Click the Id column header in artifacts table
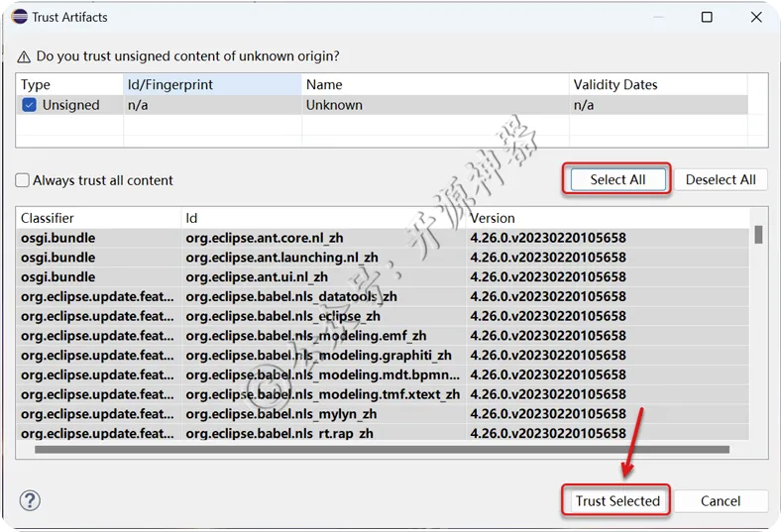This screenshot has width=781, height=532. (x=323, y=218)
